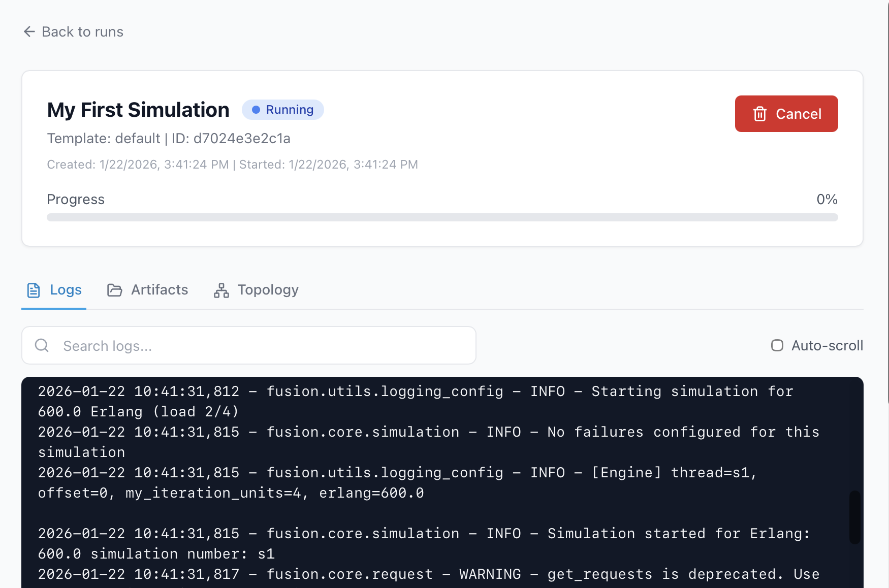Screen dimensions: 889x588
Task: Click the Topology network icon
Action: tap(221, 290)
